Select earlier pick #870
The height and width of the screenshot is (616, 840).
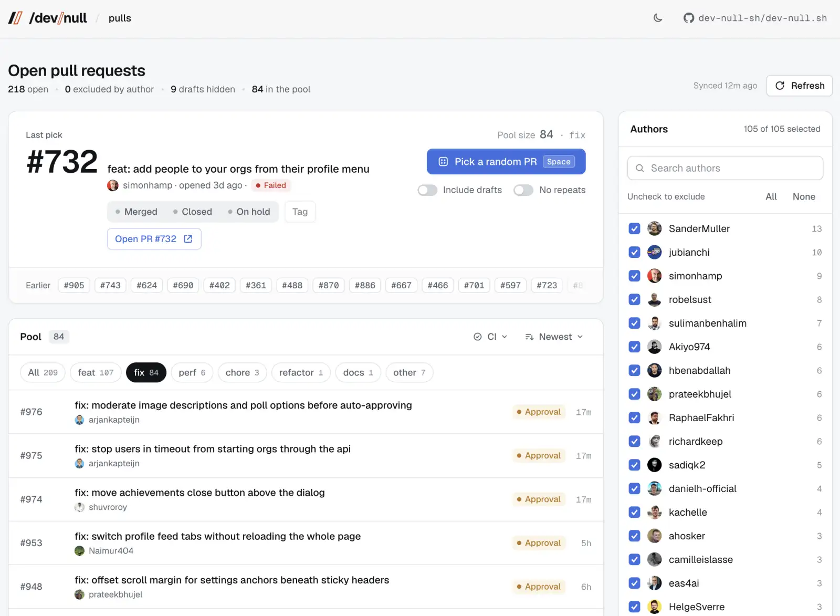click(329, 285)
